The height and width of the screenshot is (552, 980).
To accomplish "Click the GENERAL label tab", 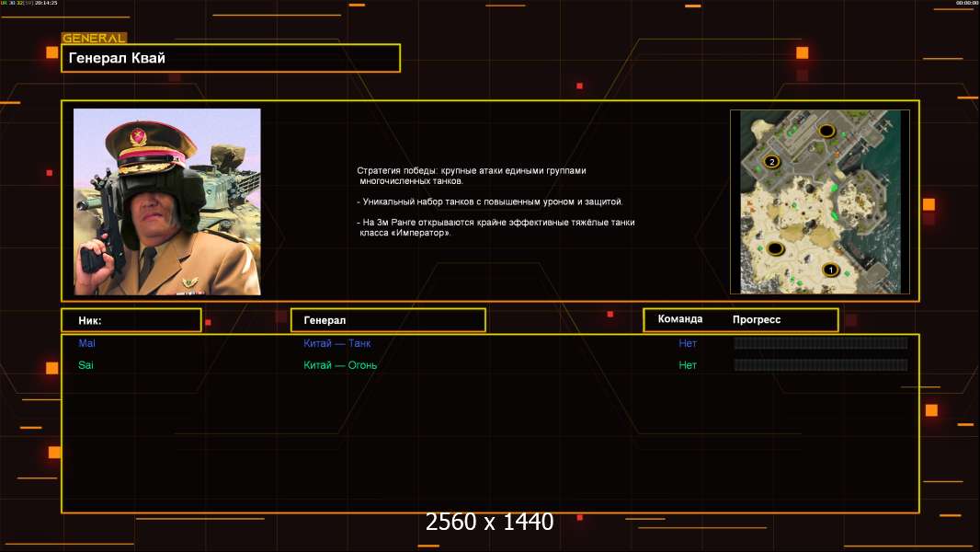I will [94, 39].
